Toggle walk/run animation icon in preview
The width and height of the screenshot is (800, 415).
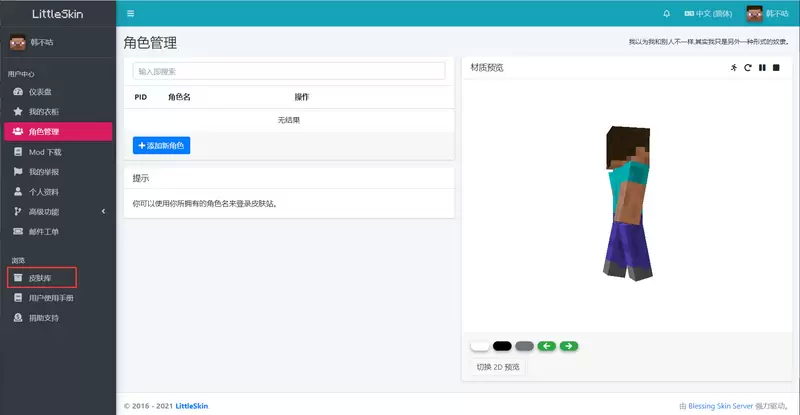734,67
